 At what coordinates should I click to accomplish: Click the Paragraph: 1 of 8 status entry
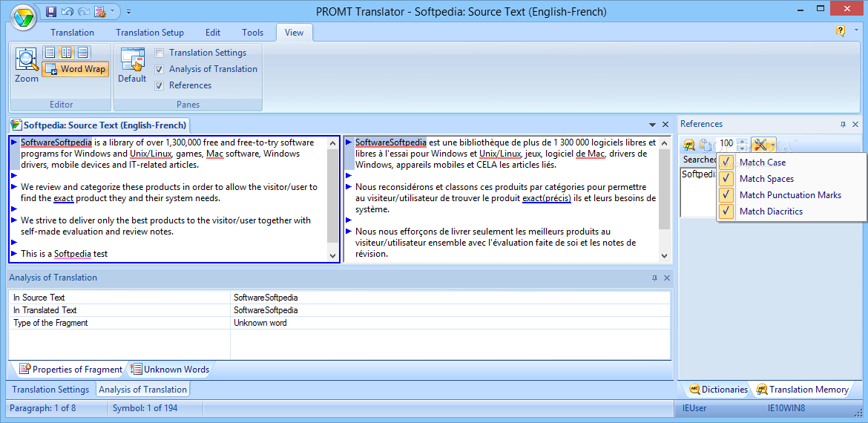[42, 409]
